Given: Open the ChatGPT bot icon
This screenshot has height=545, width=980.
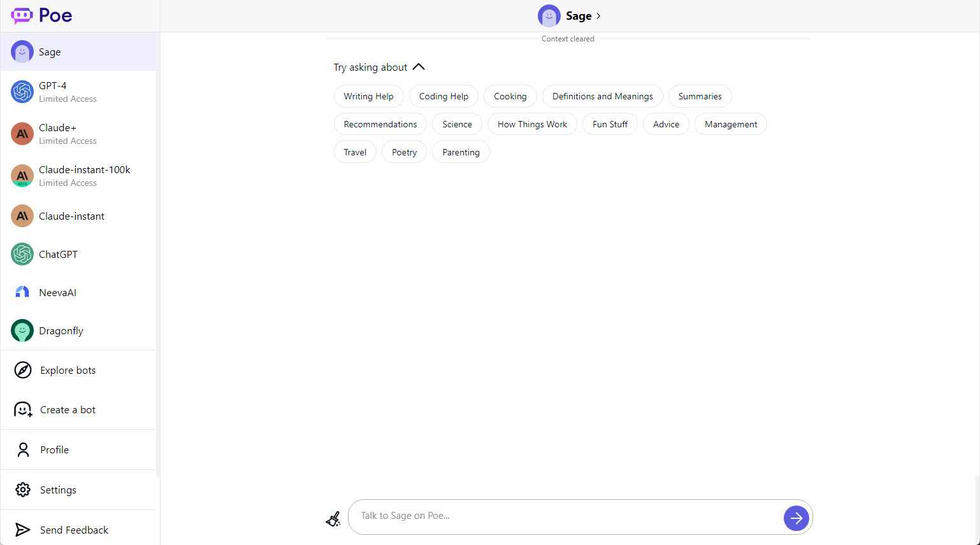Looking at the screenshot, I should coord(22,254).
